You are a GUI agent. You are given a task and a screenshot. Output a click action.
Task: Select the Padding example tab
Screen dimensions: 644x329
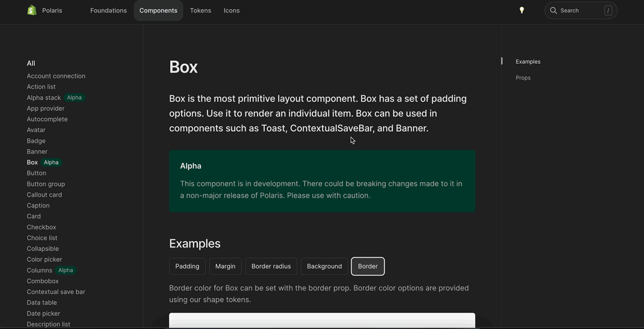187,266
